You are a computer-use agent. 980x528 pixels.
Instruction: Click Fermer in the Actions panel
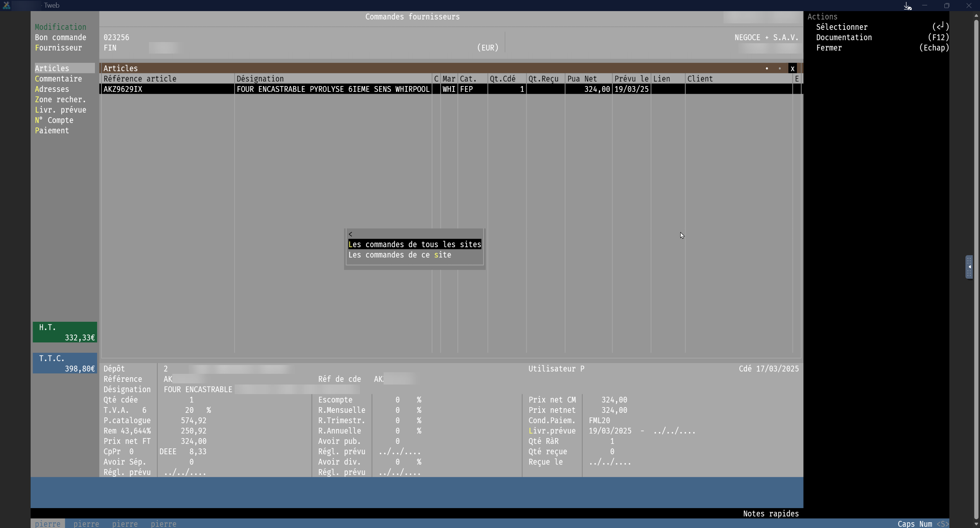click(x=829, y=48)
